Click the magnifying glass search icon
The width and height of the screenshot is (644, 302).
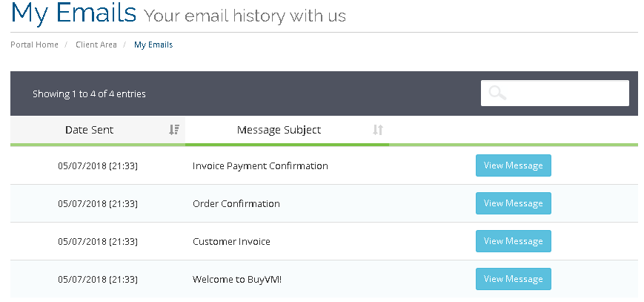click(497, 93)
